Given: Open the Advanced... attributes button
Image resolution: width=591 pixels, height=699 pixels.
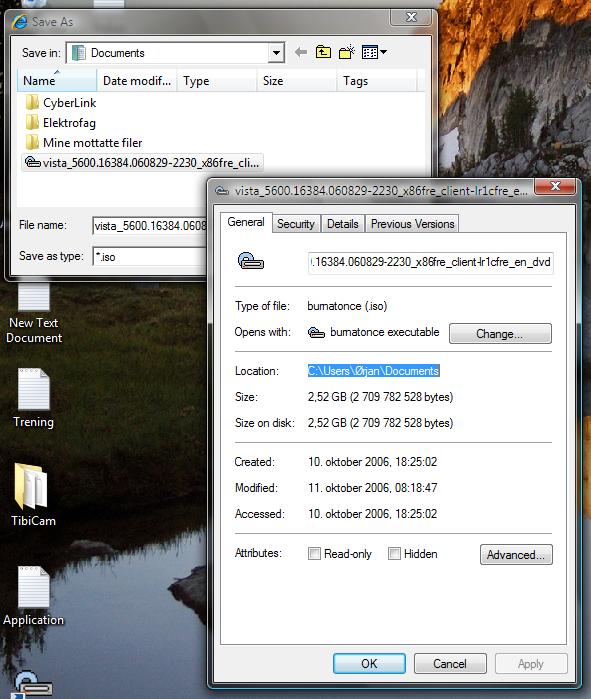Looking at the screenshot, I should [x=516, y=555].
